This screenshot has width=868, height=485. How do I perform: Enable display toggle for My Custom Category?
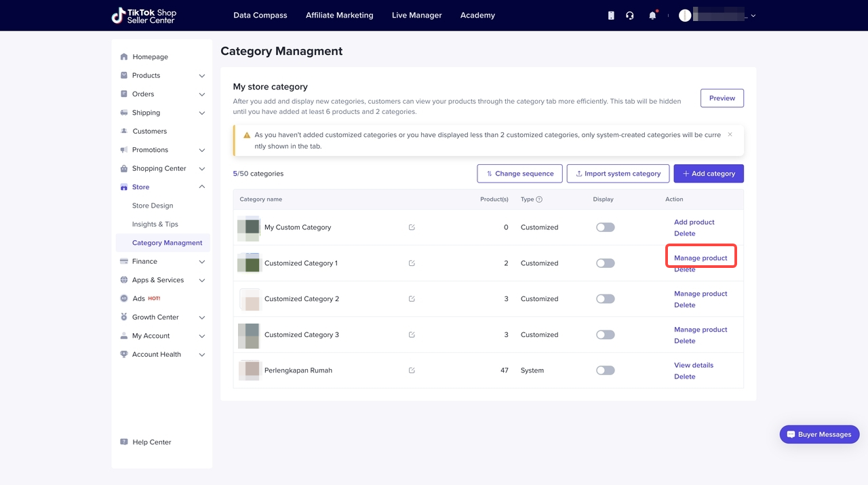tap(605, 227)
